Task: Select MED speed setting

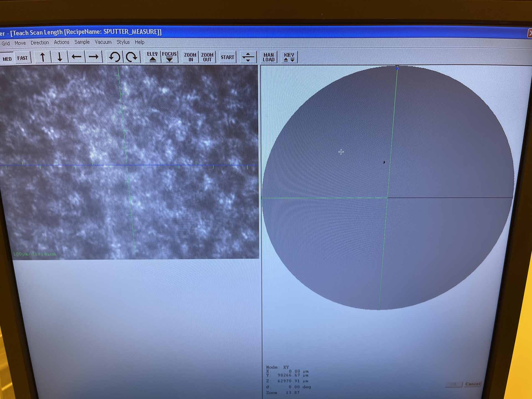Action: pyautogui.click(x=7, y=58)
